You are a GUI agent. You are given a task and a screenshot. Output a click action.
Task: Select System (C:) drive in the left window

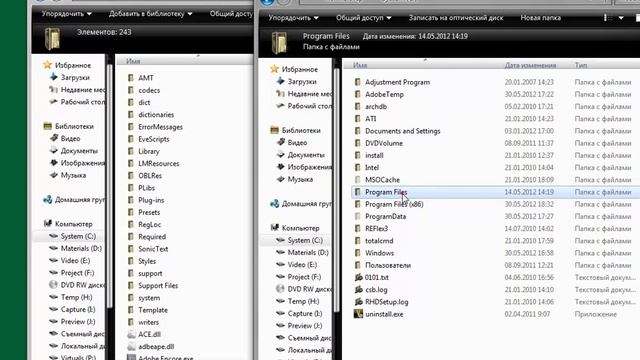coord(78,236)
